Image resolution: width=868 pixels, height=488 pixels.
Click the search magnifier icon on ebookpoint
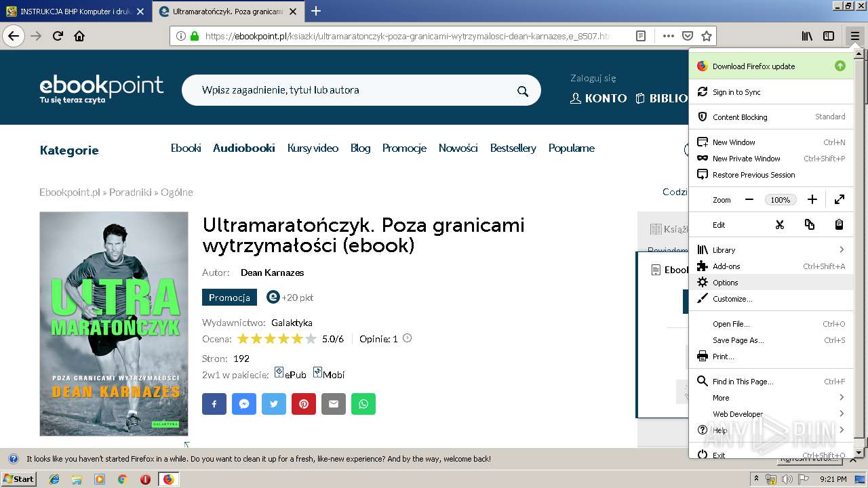tap(523, 91)
